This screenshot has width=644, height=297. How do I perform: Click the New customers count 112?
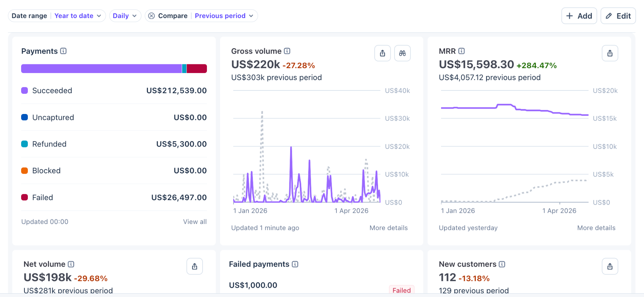(447, 278)
